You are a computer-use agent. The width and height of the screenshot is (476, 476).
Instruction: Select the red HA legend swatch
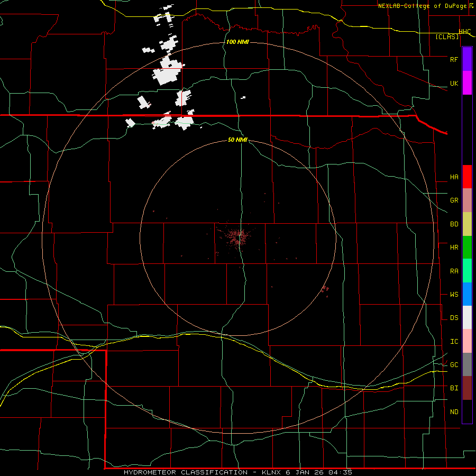[467, 177]
